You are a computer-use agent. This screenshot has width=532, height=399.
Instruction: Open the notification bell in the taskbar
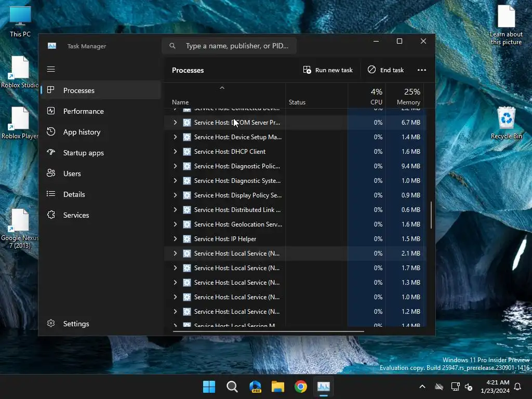tap(518, 387)
